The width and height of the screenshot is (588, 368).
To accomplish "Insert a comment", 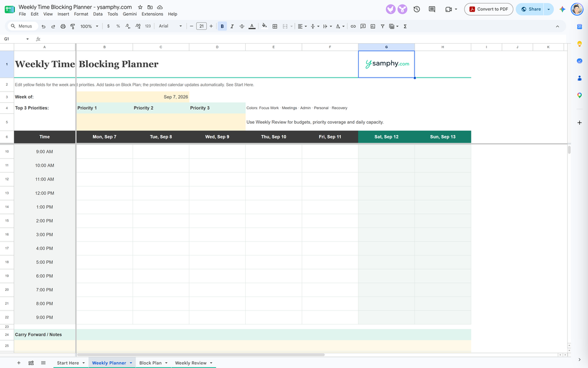I will (363, 26).
